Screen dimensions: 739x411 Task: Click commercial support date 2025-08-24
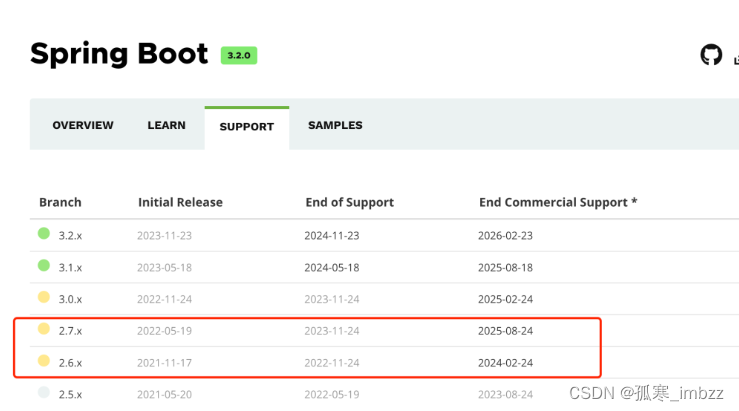pos(505,331)
